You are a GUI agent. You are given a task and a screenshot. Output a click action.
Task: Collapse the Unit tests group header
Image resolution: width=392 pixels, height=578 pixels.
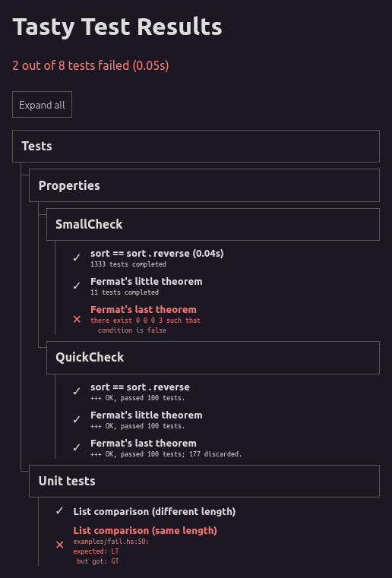tap(204, 481)
